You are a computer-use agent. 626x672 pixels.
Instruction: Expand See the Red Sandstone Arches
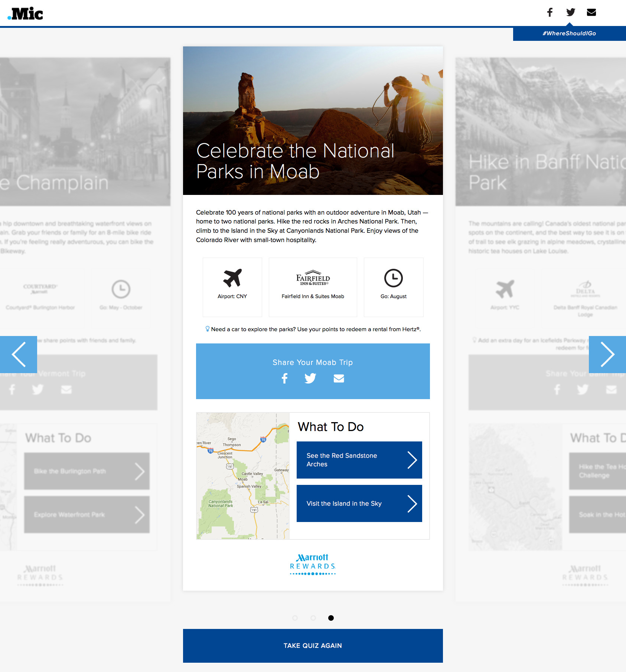[359, 460]
